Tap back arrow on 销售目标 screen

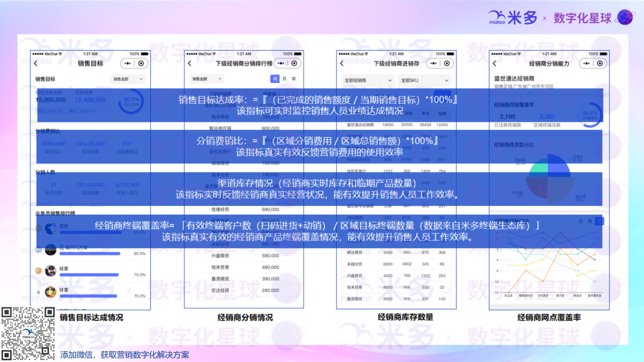[x=36, y=63]
